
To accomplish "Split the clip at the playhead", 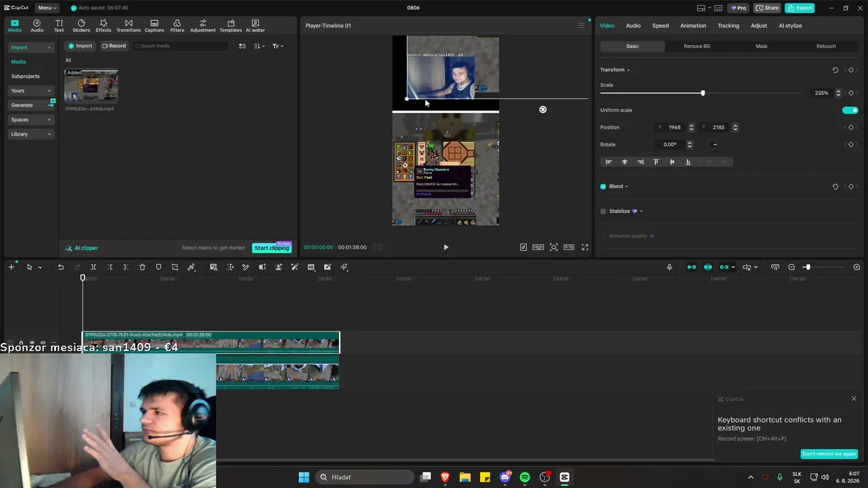I will [94, 267].
